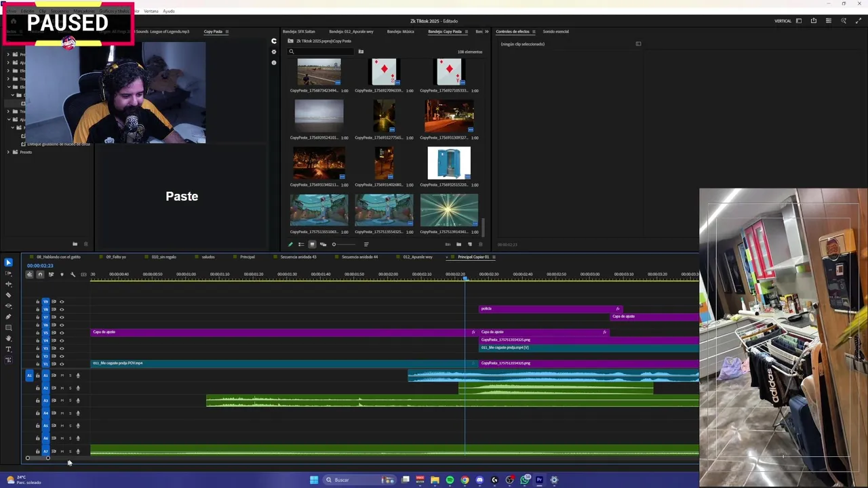Screen dimensions: 868x488
Task: Toggle source patching A1 on audio track
Action: 29,375
